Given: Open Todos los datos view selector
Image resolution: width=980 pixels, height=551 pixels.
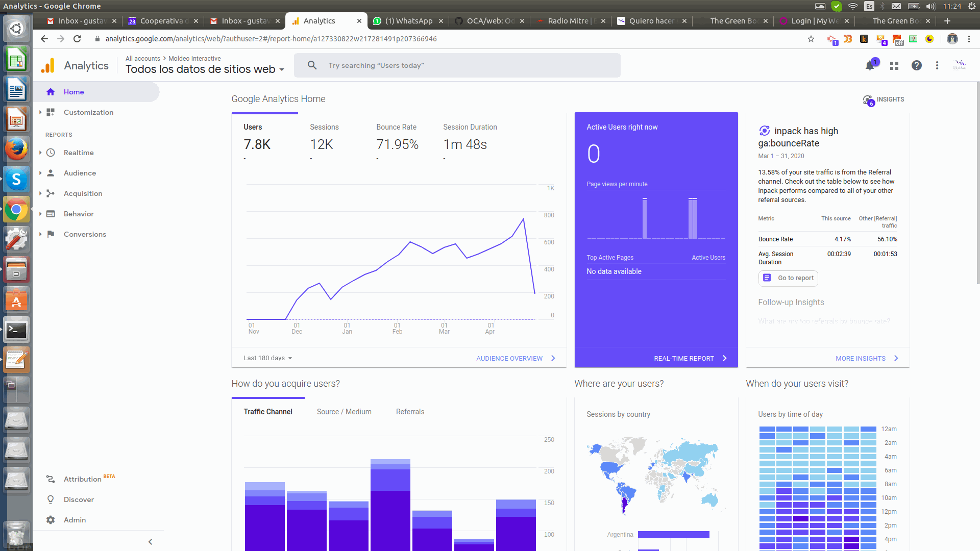Looking at the screenshot, I should [x=205, y=69].
